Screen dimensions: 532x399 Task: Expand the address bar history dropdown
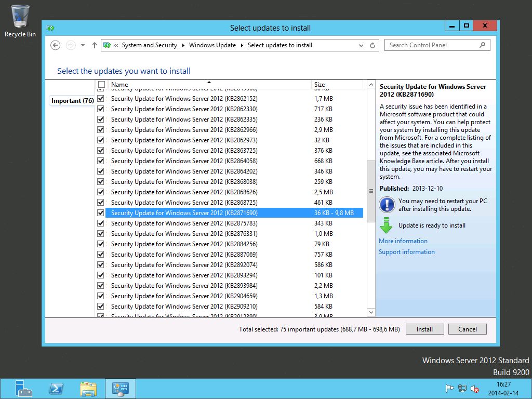coord(361,46)
